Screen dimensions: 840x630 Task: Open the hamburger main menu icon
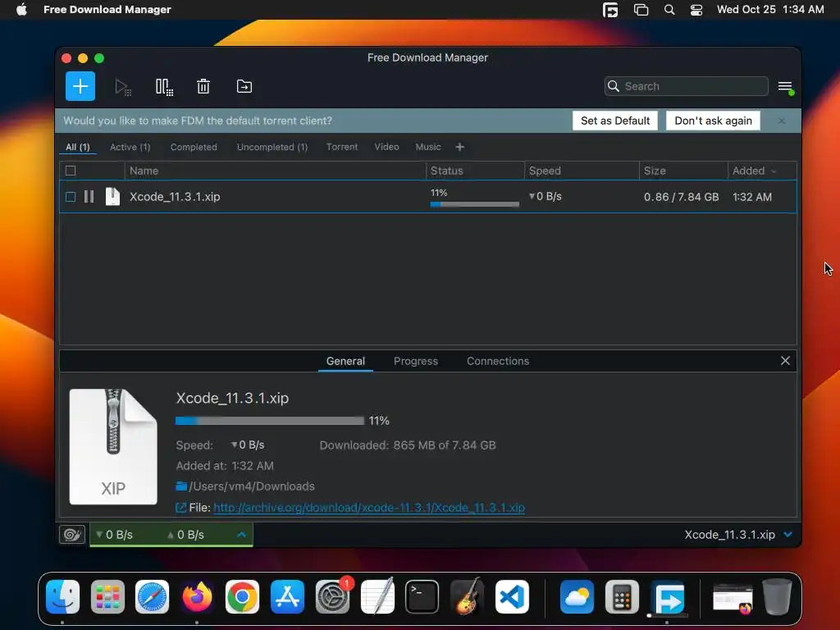coord(785,87)
